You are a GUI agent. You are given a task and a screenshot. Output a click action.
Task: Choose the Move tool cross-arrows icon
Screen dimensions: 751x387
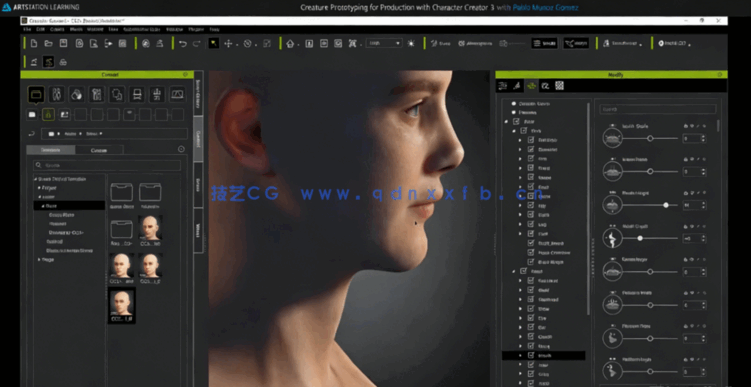[x=228, y=44]
